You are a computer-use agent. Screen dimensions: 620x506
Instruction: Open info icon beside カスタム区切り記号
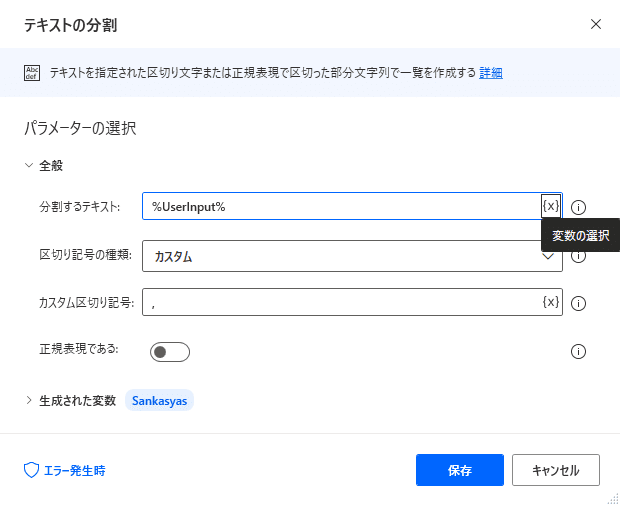[578, 303]
